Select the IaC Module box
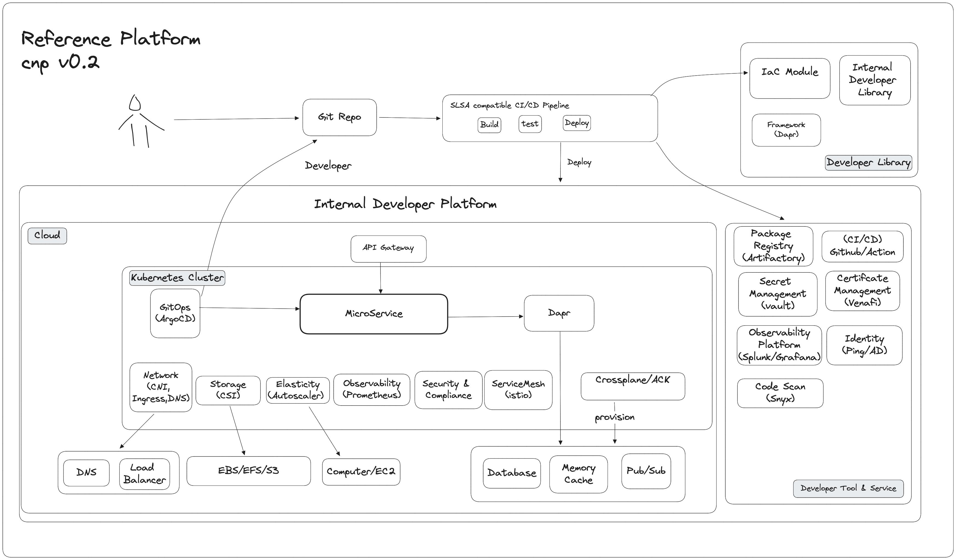 click(x=790, y=79)
